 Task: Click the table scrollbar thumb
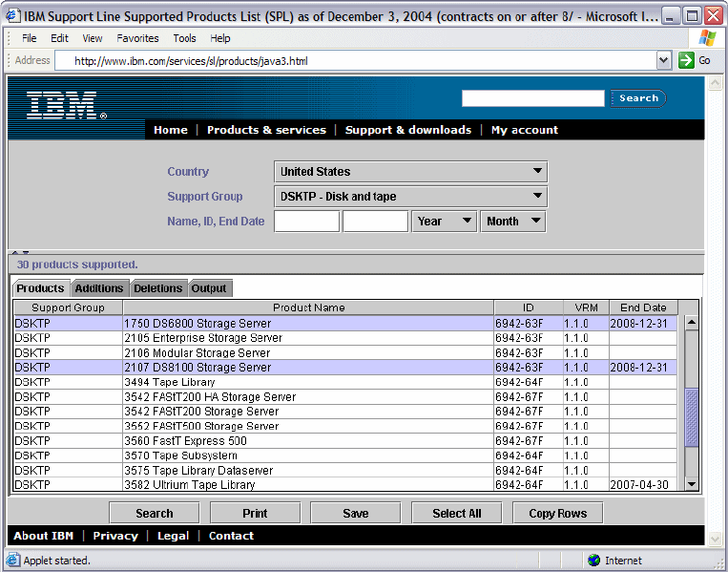tap(692, 416)
